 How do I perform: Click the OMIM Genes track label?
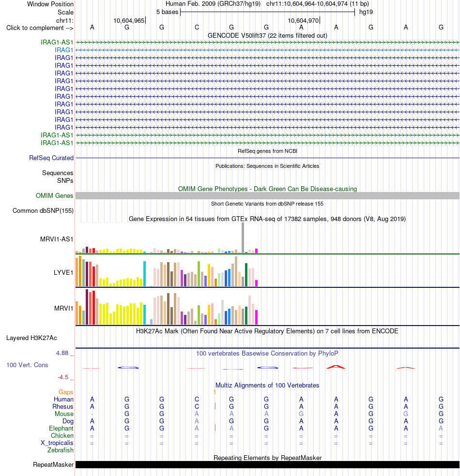[x=55, y=196]
